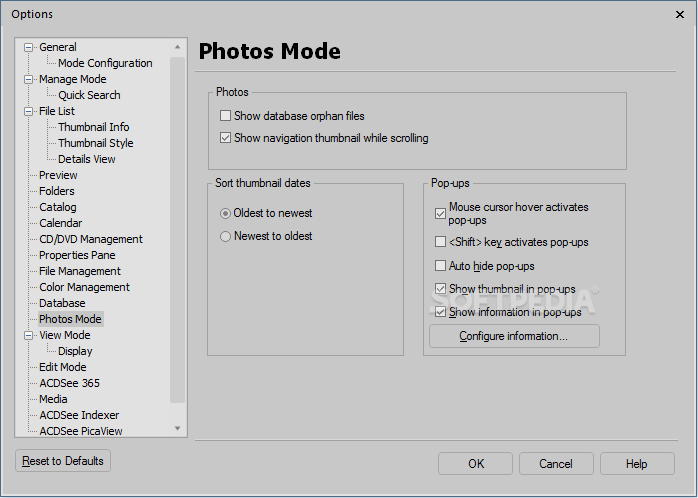698x498 pixels.
Task: Check Auto hide pop-ups option
Action: click(440, 266)
